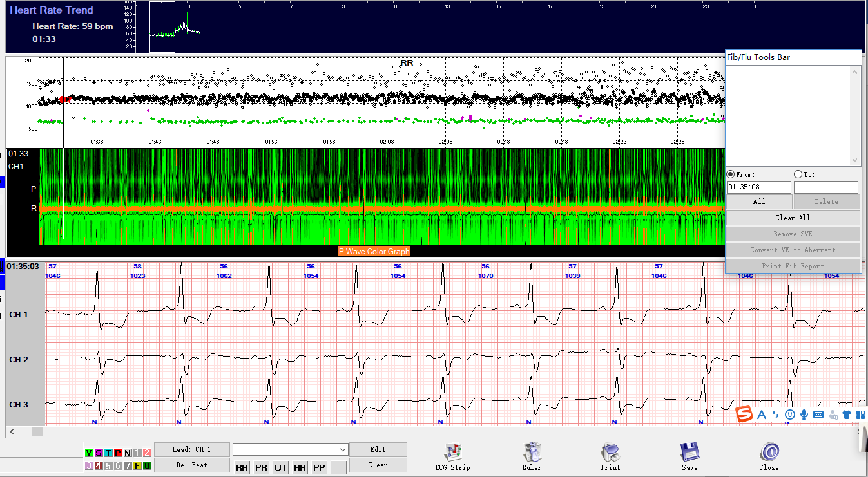The width and height of the screenshot is (868, 477).
Task: Click the ECG horizontal scrollbar left arrow
Action: coord(11,431)
